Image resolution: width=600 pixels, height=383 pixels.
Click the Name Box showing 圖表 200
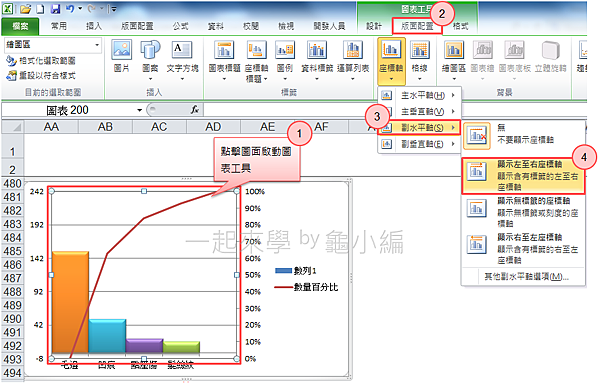point(68,110)
